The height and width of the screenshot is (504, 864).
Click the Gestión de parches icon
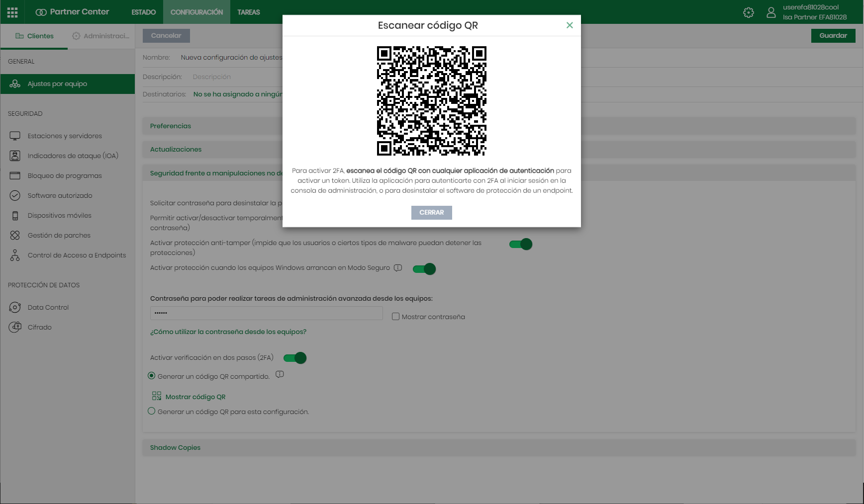coord(15,235)
